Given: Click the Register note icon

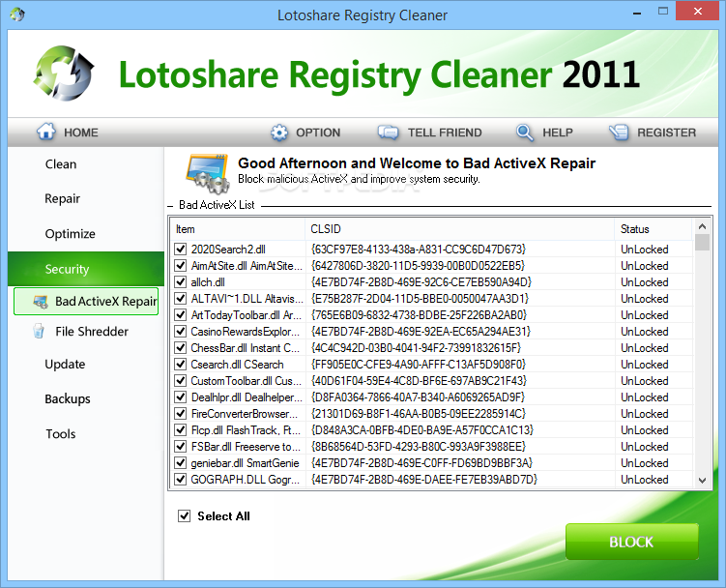Looking at the screenshot, I should 619,132.
